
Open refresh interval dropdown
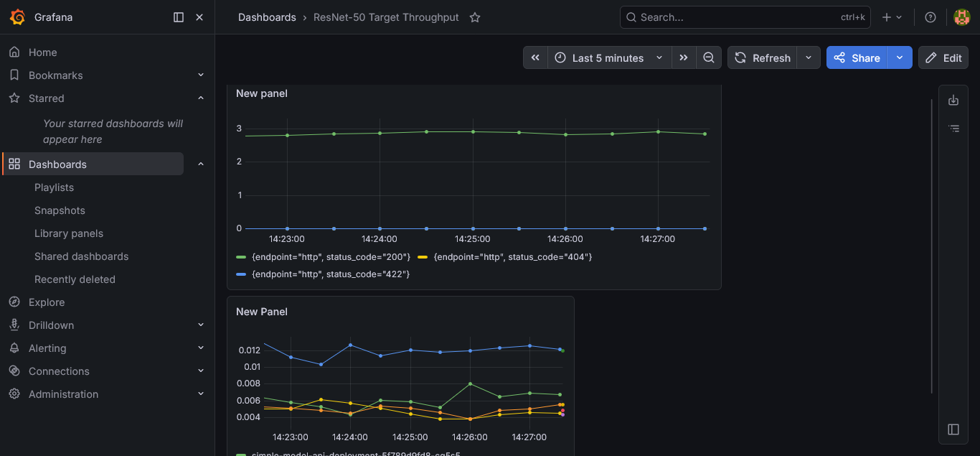(x=809, y=58)
